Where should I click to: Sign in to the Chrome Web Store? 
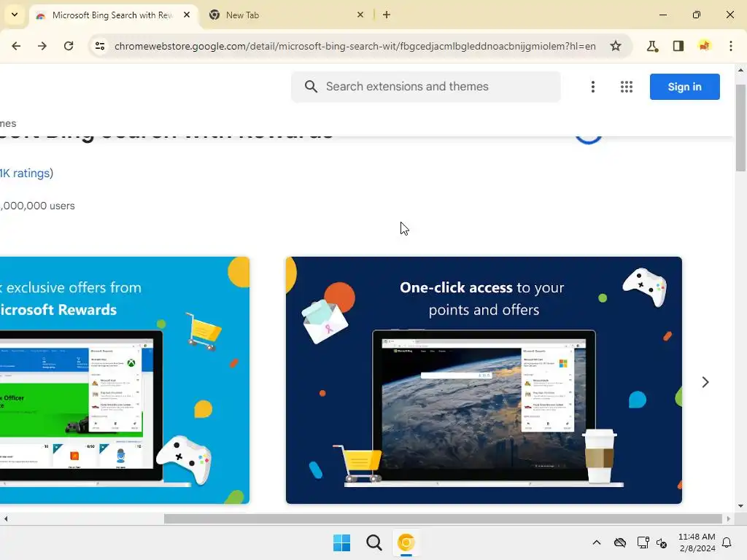coord(684,87)
